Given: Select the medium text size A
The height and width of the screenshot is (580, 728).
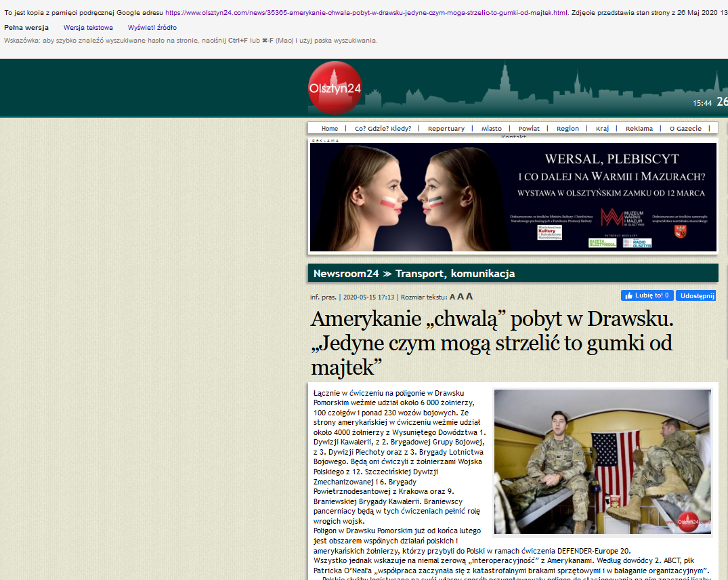Looking at the screenshot, I should (461, 297).
